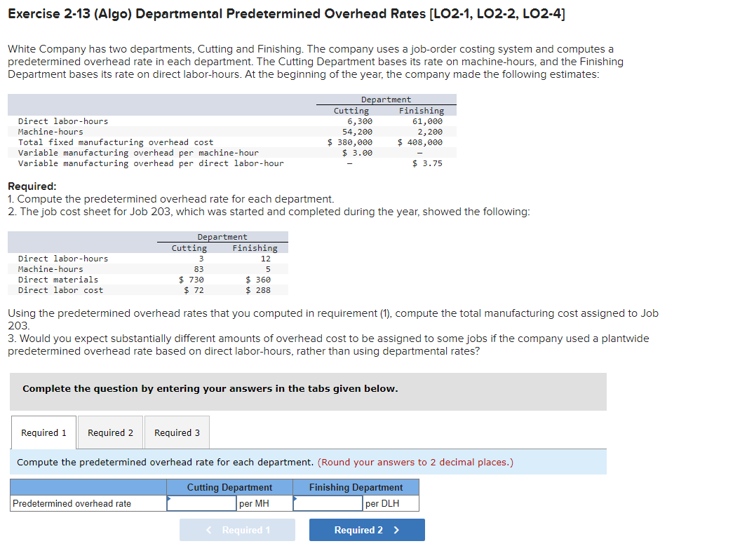747x560 pixels.
Task: Click the Cutting direct labor-hours value 6,300
Action: 360,121
